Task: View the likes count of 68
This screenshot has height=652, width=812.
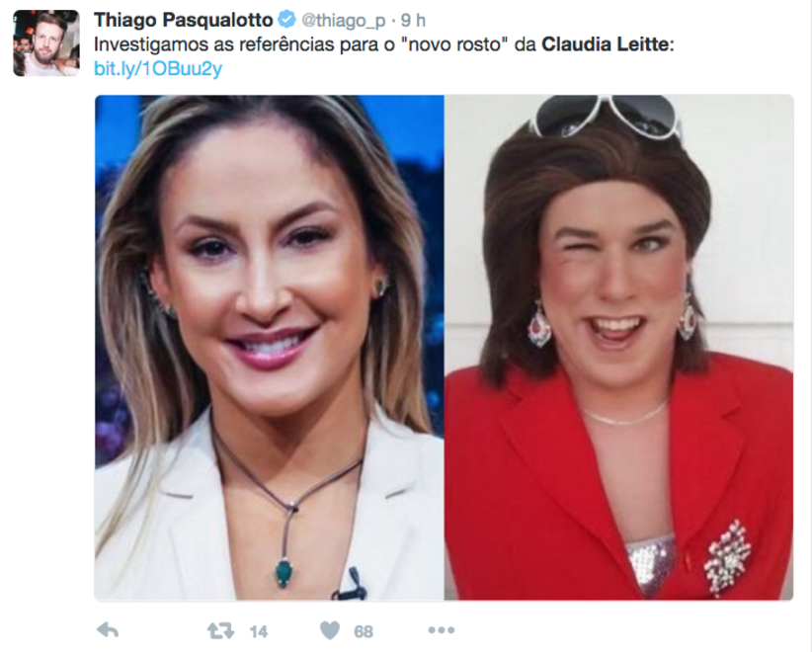Action: click(x=363, y=631)
